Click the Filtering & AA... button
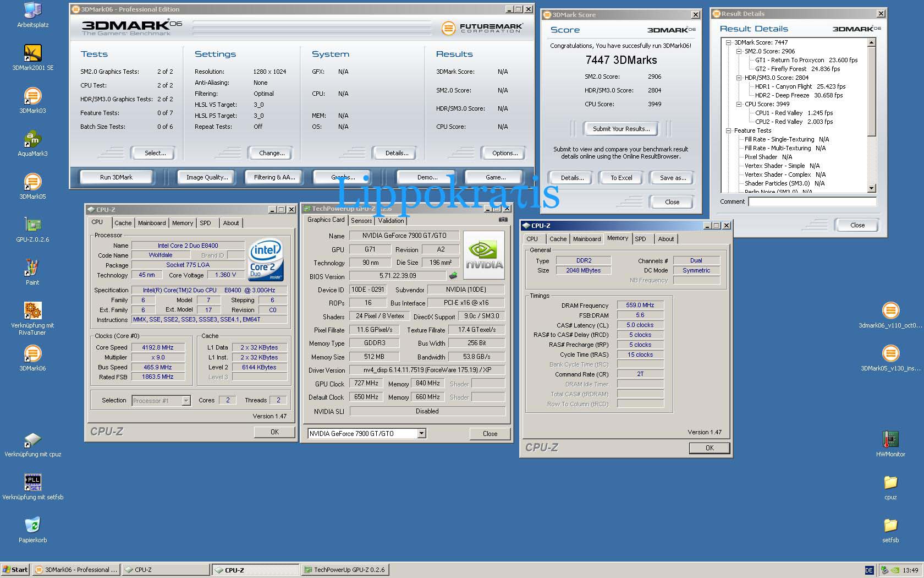Viewport: 924px width, 578px height. 274,177
